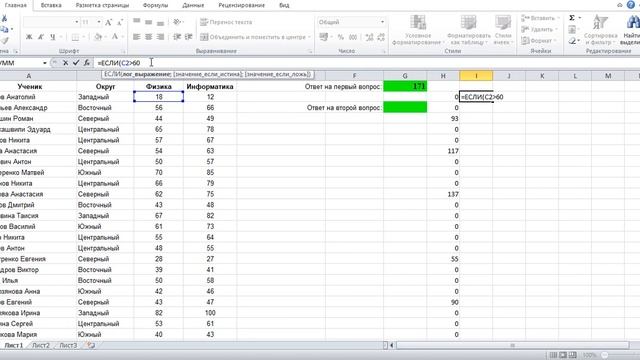
Task: Expand the Вставить cells dropdown
Action: point(558,18)
